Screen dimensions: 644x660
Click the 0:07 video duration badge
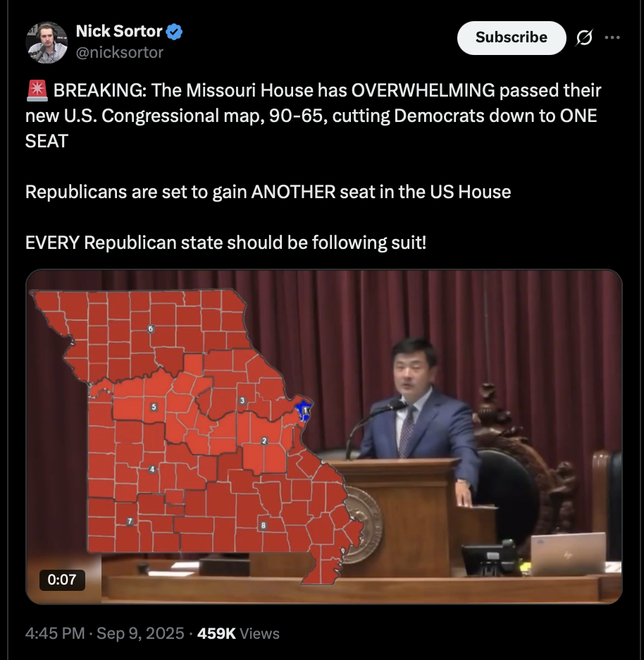(x=62, y=580)
